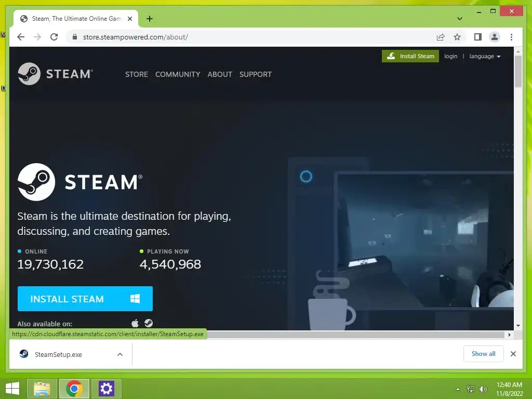Close the Steam browser tab
This screenshot has height=399, width=532.
(129, 19)
